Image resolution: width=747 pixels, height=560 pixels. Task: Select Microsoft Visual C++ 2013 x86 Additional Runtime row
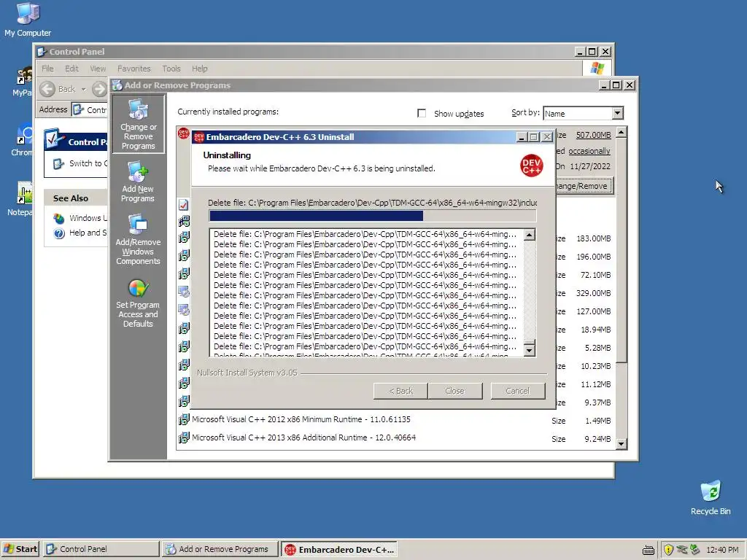395,437
